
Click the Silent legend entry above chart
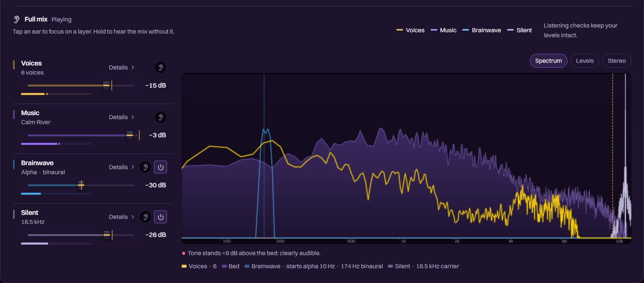[x=519, y=30]
